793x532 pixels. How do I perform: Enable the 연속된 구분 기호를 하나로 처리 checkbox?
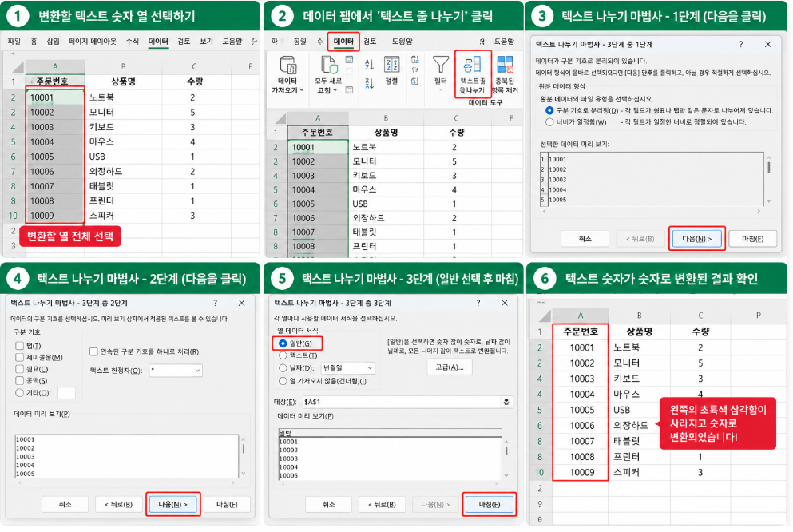point(93,351)
